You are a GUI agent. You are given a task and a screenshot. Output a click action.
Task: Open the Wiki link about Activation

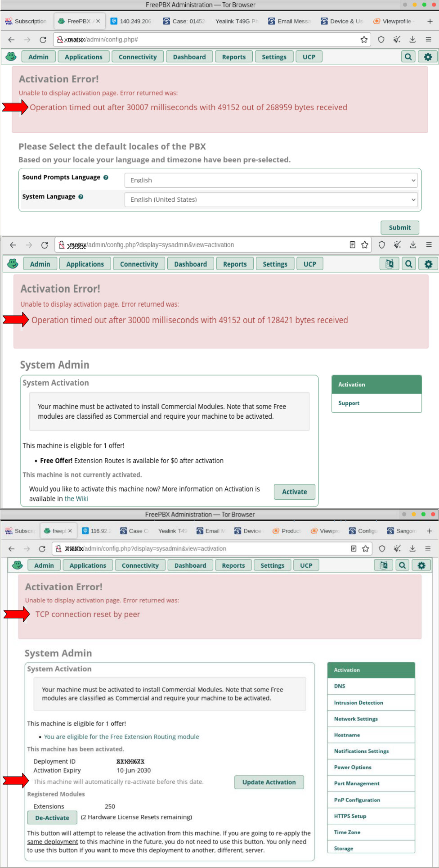[76, 499]
